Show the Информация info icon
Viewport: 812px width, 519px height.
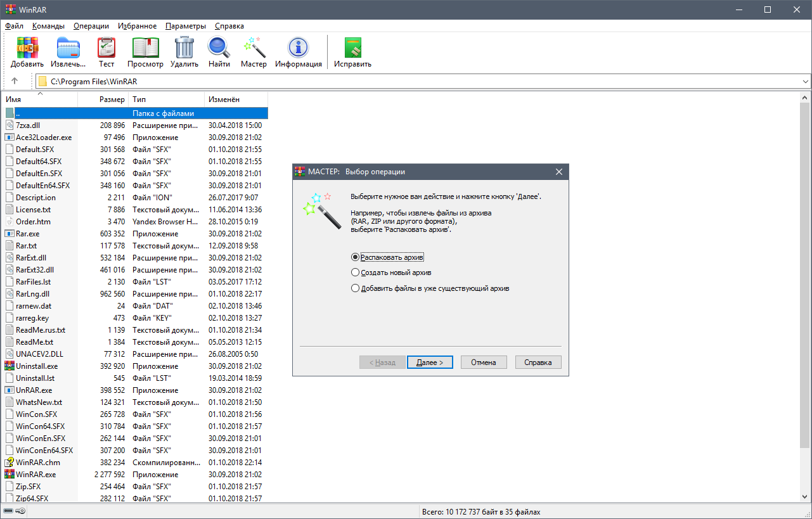click(x=298, y=48)
